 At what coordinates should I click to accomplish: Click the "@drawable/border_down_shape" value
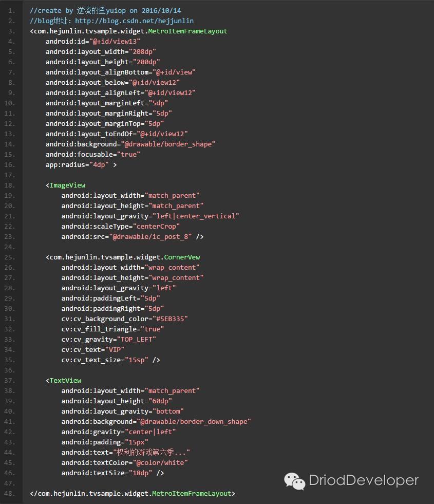[x=194, y=422]
